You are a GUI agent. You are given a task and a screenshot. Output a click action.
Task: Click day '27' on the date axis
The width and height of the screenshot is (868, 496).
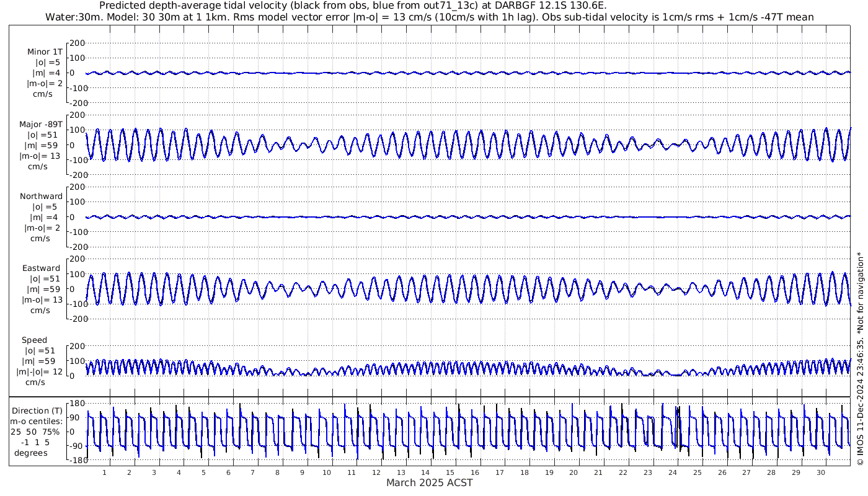[x=746, y=472]
